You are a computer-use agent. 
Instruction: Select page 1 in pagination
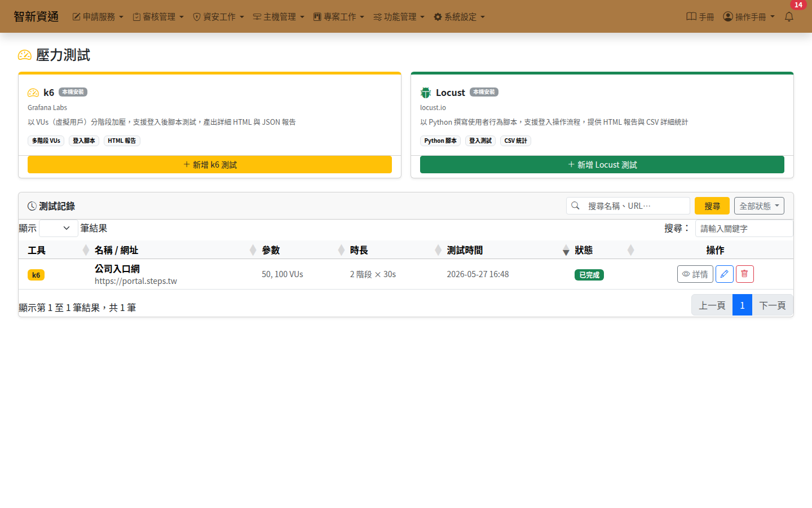click(742, 305)
